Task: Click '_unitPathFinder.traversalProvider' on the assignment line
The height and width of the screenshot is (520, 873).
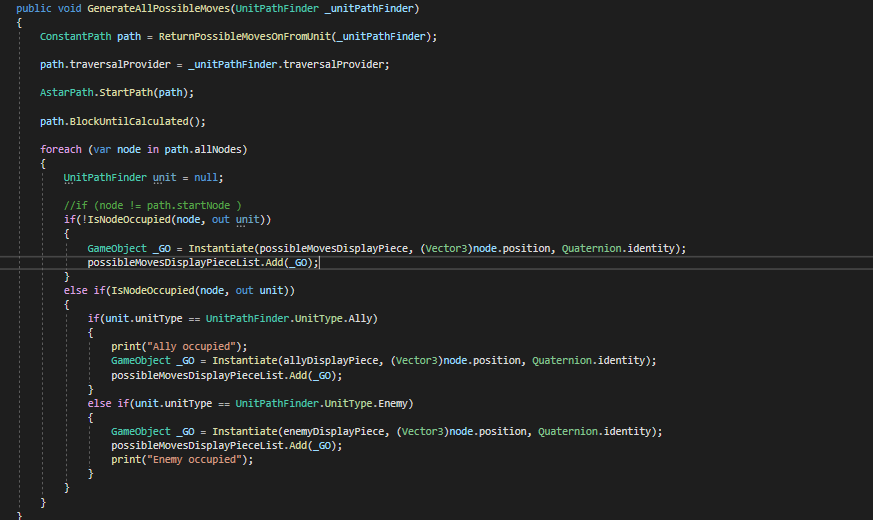Action: click(x=287, y=65)
